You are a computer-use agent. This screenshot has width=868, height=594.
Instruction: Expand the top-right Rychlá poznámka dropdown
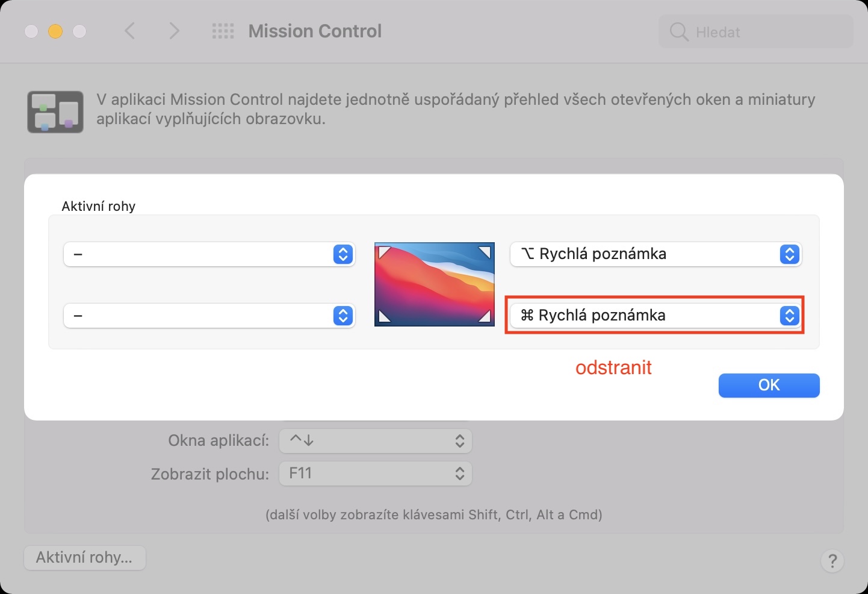pyautogui.click(x=656, y=254)
